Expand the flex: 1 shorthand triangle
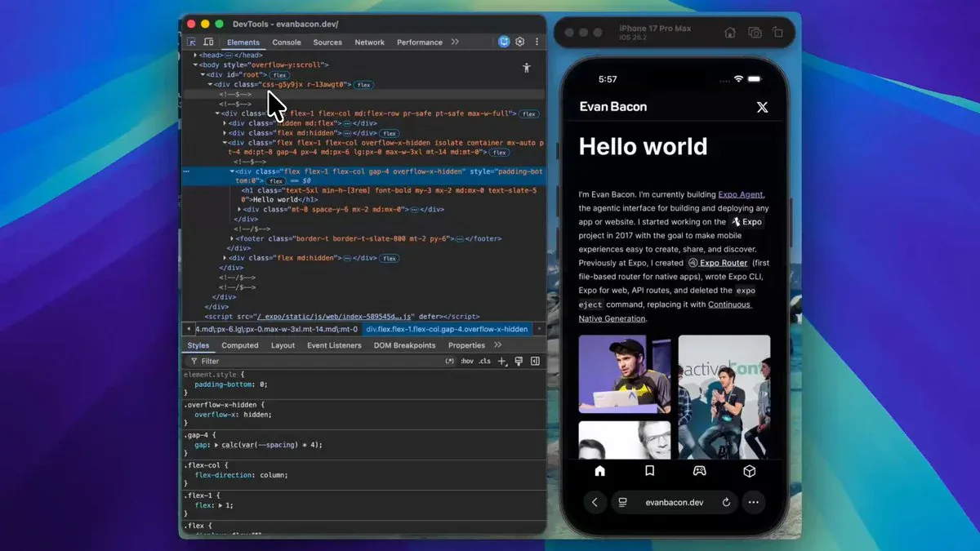The height and width of the screenshot is (551, 980). tap(220, 505)
